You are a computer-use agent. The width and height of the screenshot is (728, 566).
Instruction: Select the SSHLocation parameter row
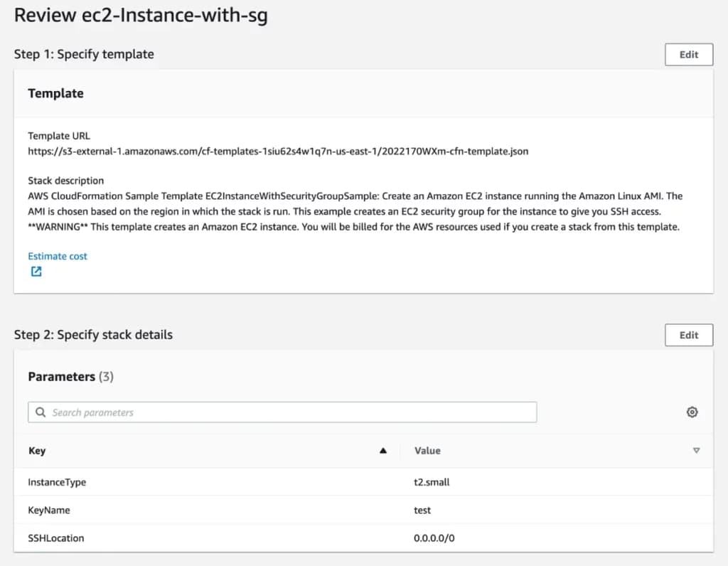pyautogui.click(x=56, y=538)
